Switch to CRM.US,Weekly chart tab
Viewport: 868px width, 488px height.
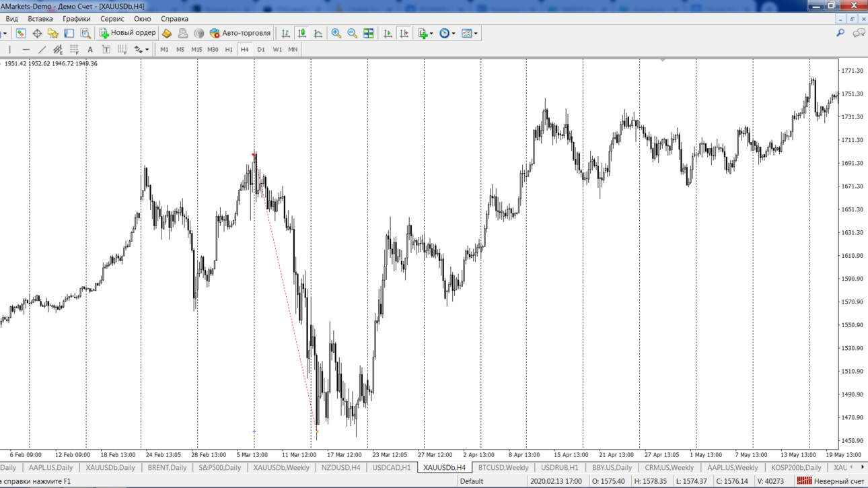point(670,468)
